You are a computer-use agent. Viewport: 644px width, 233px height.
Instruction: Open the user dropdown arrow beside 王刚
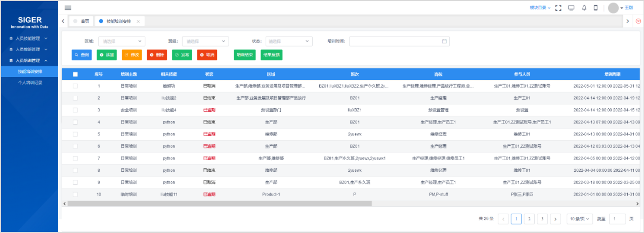(621, 8)
